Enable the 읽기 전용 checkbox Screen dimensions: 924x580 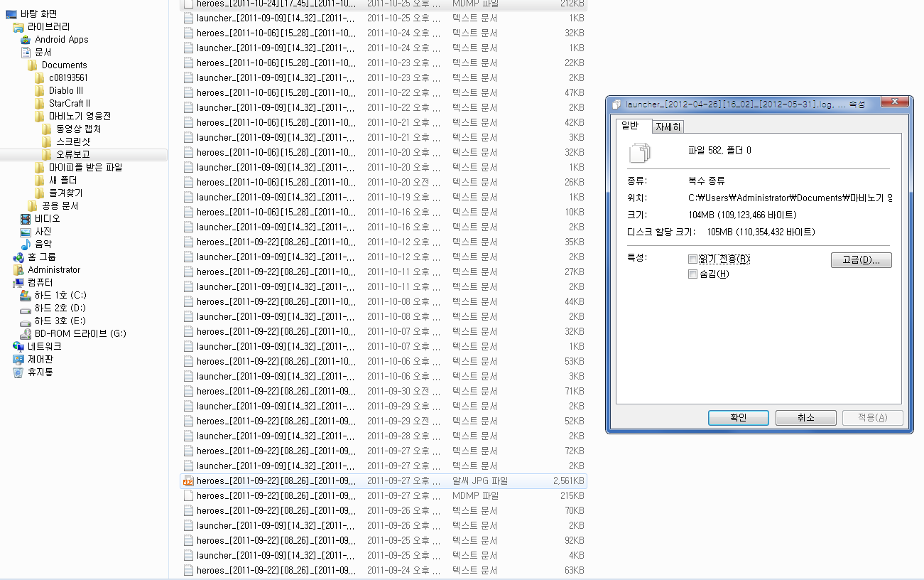click(692, 259)
